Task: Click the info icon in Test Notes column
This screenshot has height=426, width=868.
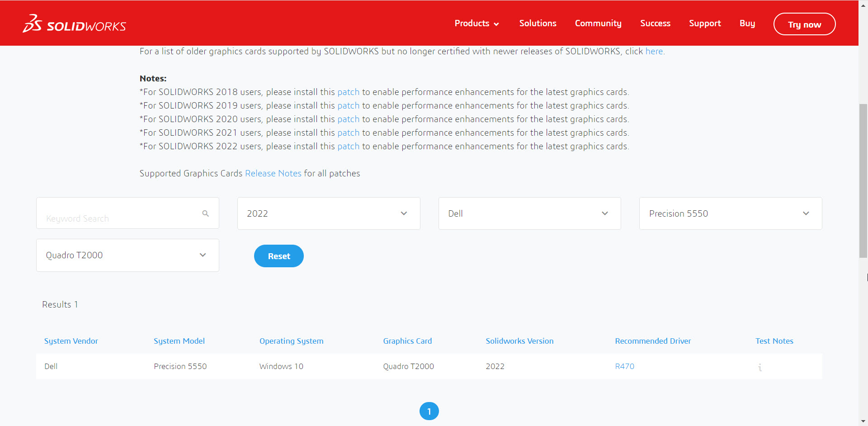Action: 760,367
